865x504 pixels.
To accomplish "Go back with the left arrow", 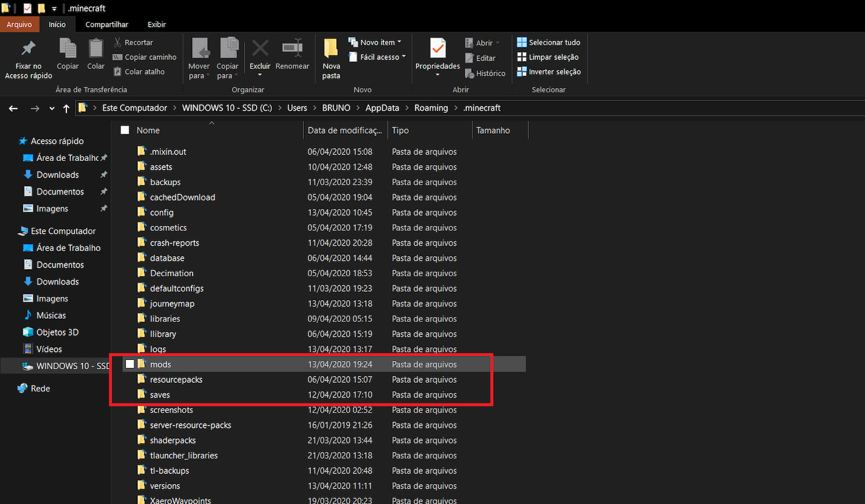I will click(x=13, y=108).
